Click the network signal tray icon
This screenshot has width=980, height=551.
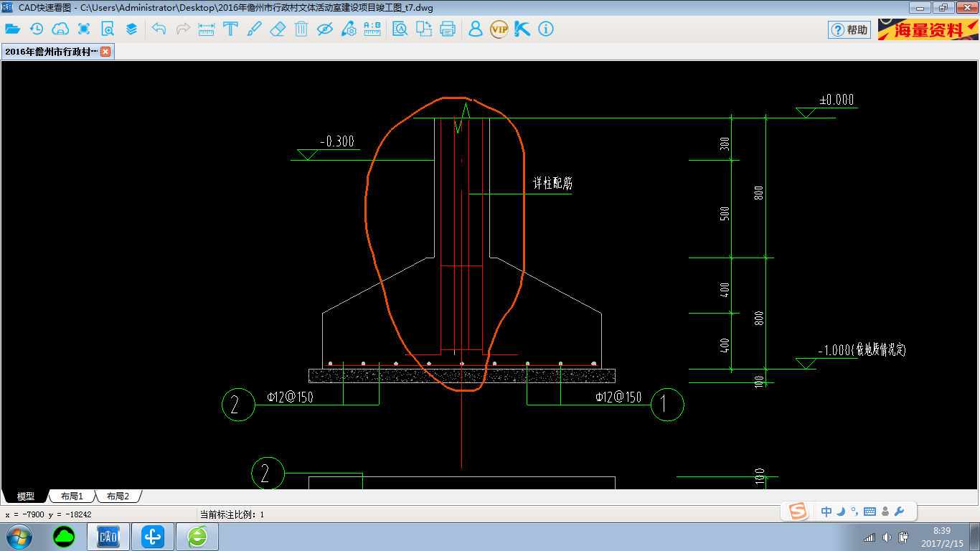870,537
